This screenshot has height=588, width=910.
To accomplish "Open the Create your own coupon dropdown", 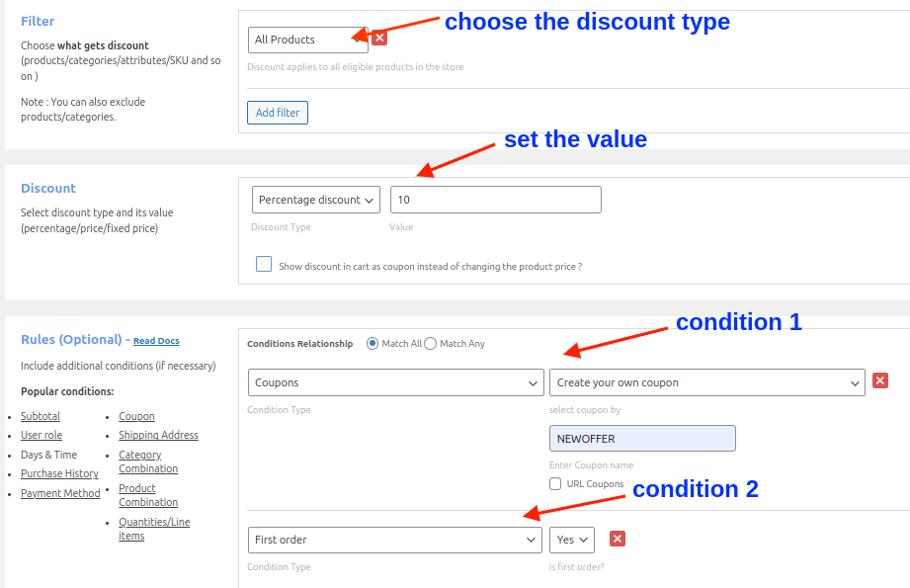I will tap(706, 381).
